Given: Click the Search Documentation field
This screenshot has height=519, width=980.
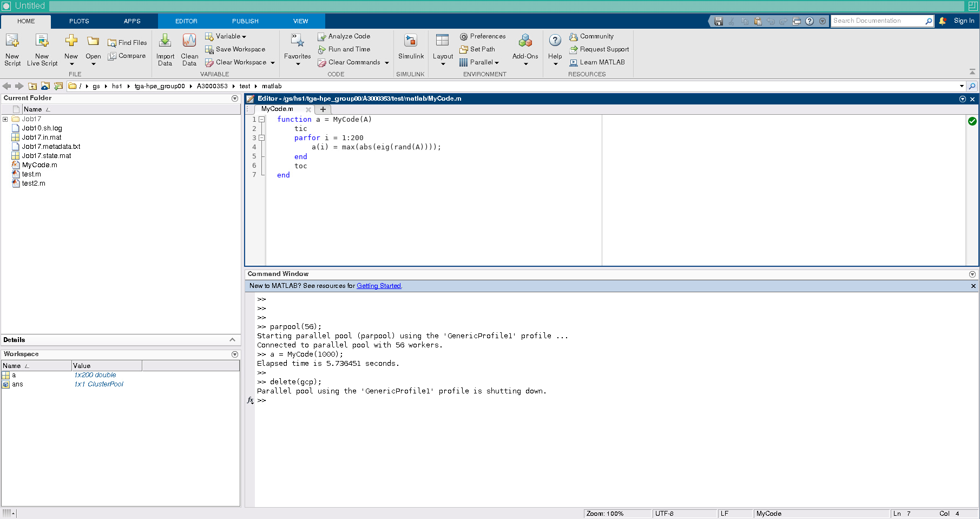Looking at the screenshot, I should pyautogui.click(x=877, y=21).
